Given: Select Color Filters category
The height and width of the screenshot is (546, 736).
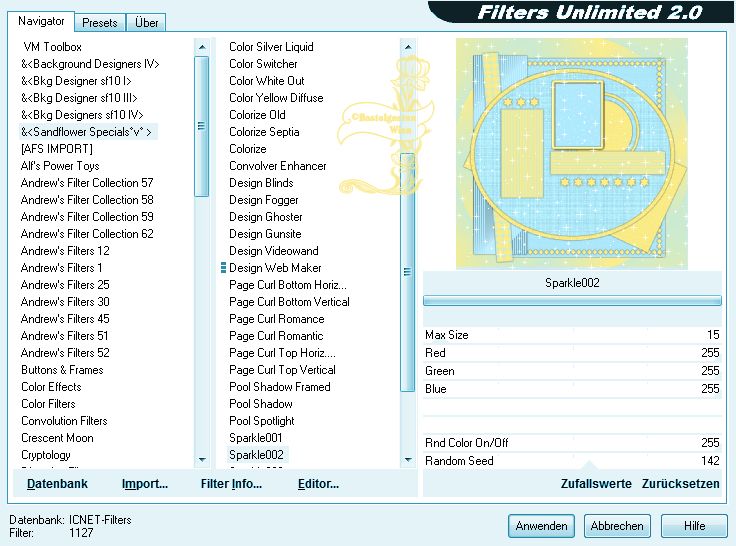Looking at the screenshot, I should click(48, 404).
